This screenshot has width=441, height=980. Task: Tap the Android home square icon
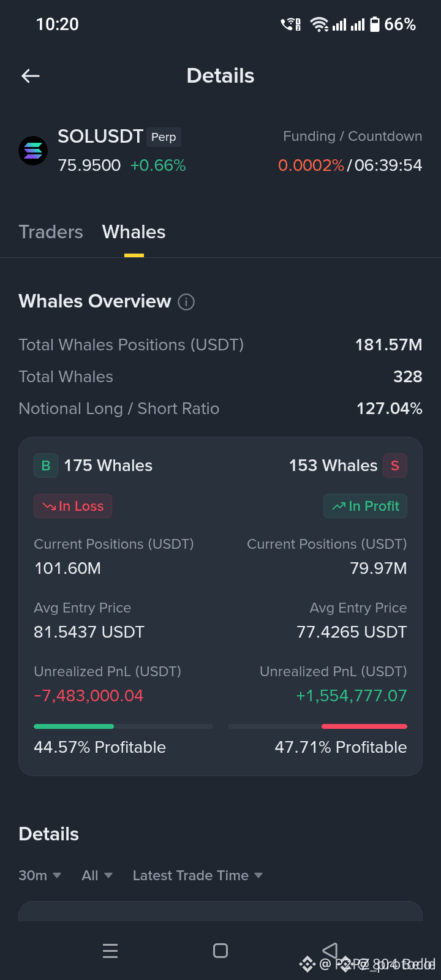coord(221,951)
